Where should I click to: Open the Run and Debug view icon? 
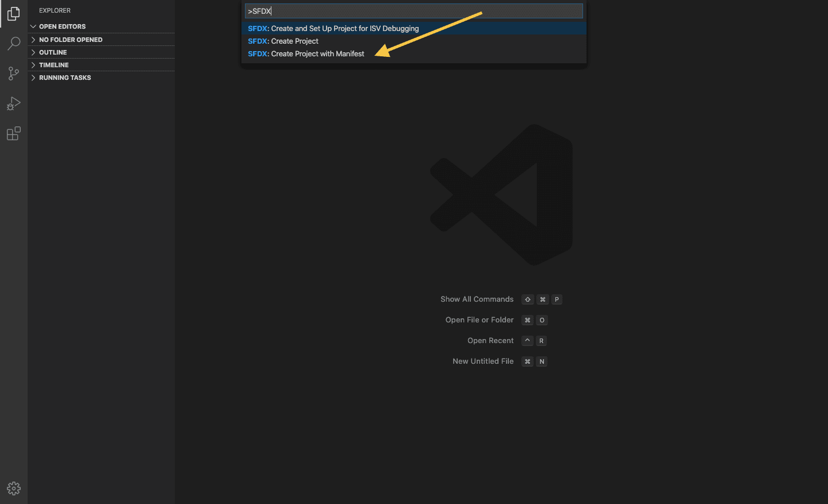(x=14, y=103)
